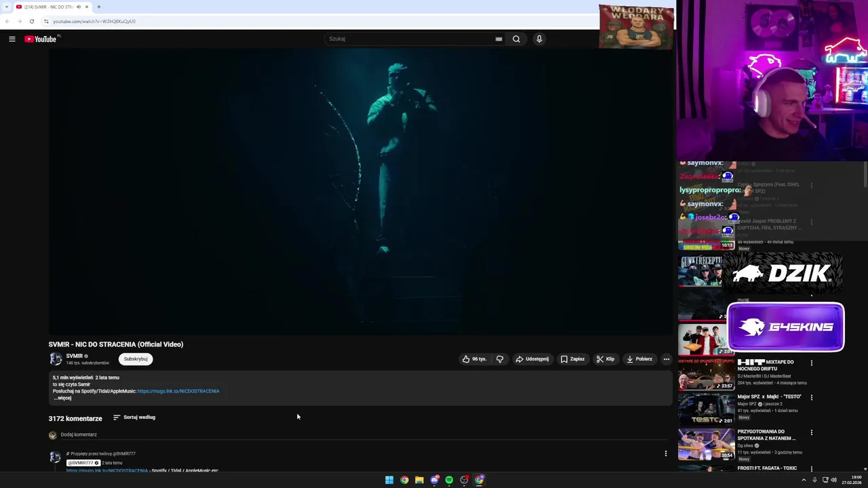Open PRZYGOTOWANIA DO SPOTKANIA Z NATANEM thumbnail
Screen dimensions: 868x488
pos(706,444)
